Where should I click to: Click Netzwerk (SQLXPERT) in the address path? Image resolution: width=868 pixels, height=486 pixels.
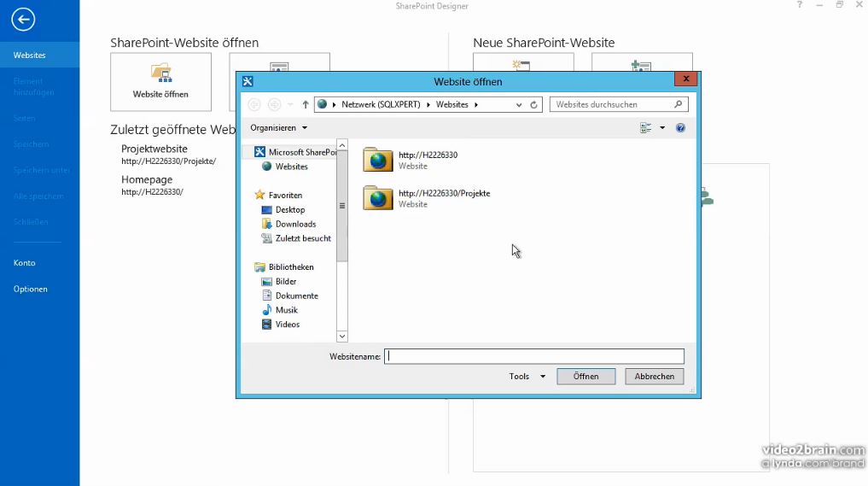(x=381, y=104)
